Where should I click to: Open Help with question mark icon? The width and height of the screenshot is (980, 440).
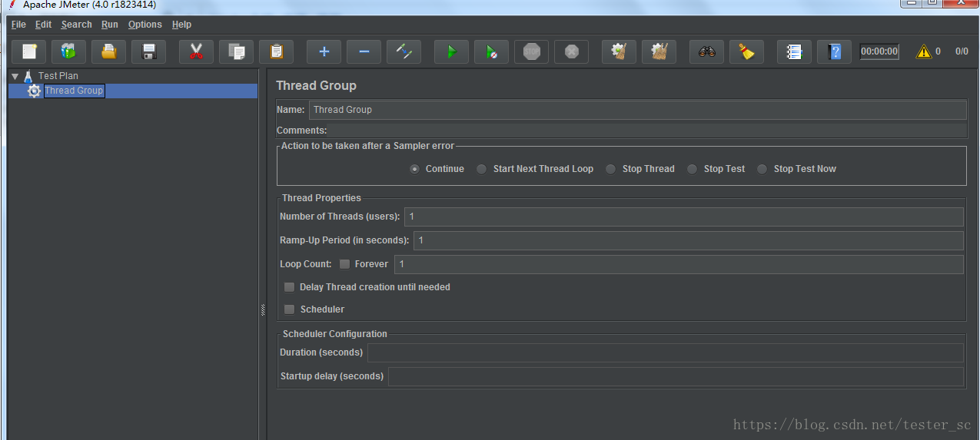pyautogui.click(x=835, y=51)
